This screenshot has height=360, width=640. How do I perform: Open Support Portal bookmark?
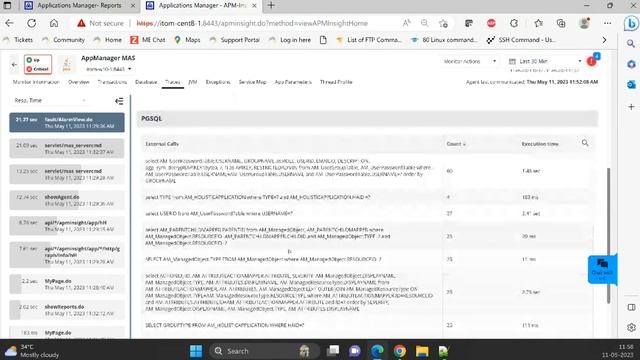tap(234, 40)
